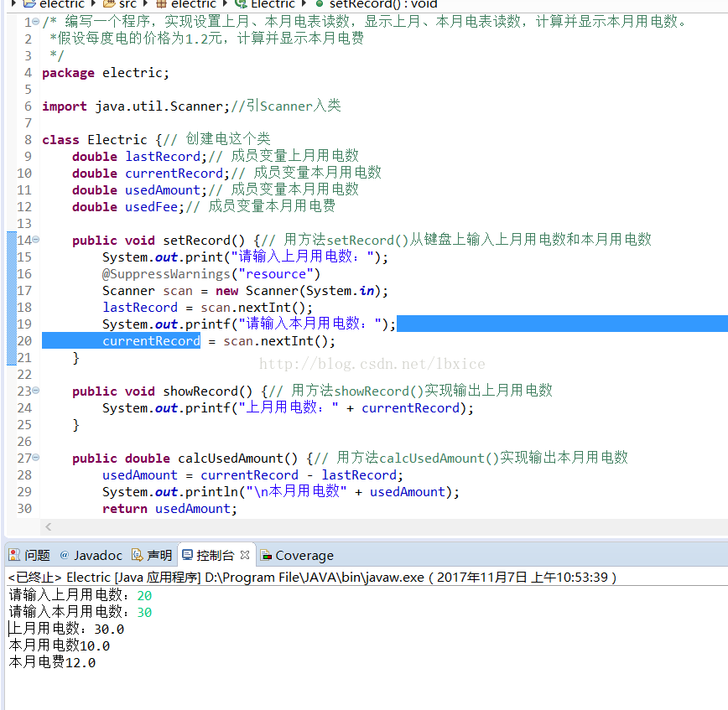Viewport: 728px width, 710px height.
Task: Collapse the comment block at line 1
Action: coord(36,22)
